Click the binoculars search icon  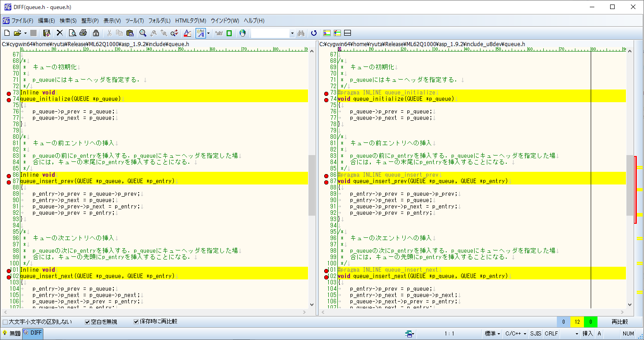point(302,33)
